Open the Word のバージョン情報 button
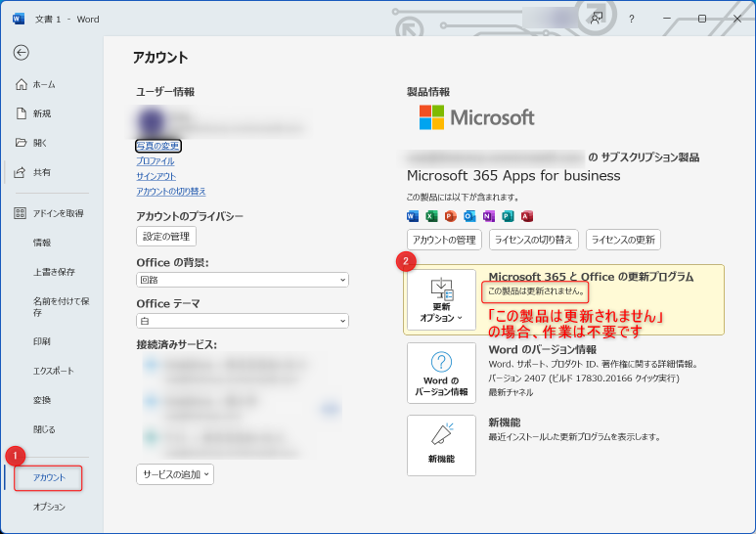The width and height of the screenshot is (756, 534). click(x=441, y=373)
